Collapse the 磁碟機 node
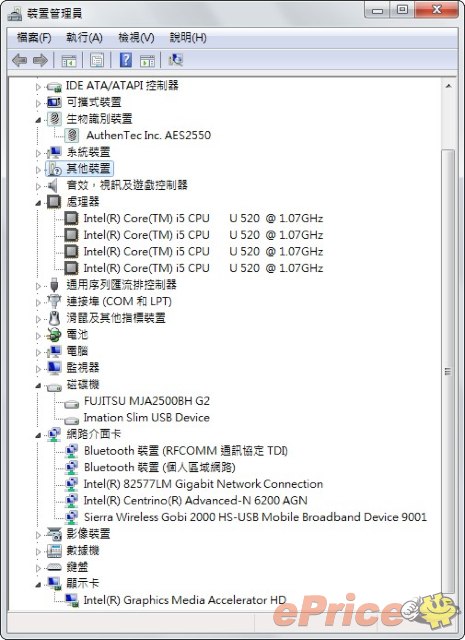This screenshot has height=640, width=465. [38, 385]
